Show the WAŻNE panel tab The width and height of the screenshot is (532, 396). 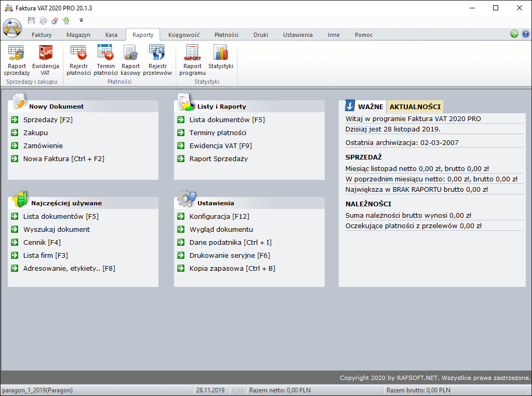pyautogui.click(x=370, y=107)
